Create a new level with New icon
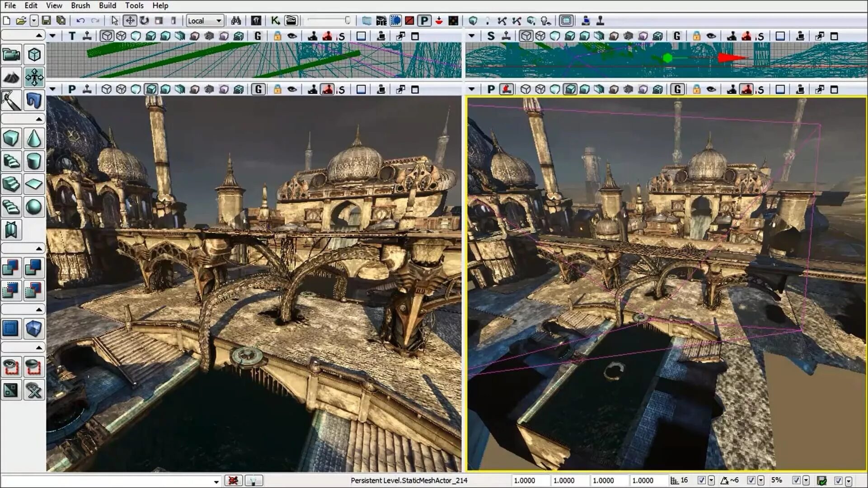 pyautogui.click(x=7, y=20)
